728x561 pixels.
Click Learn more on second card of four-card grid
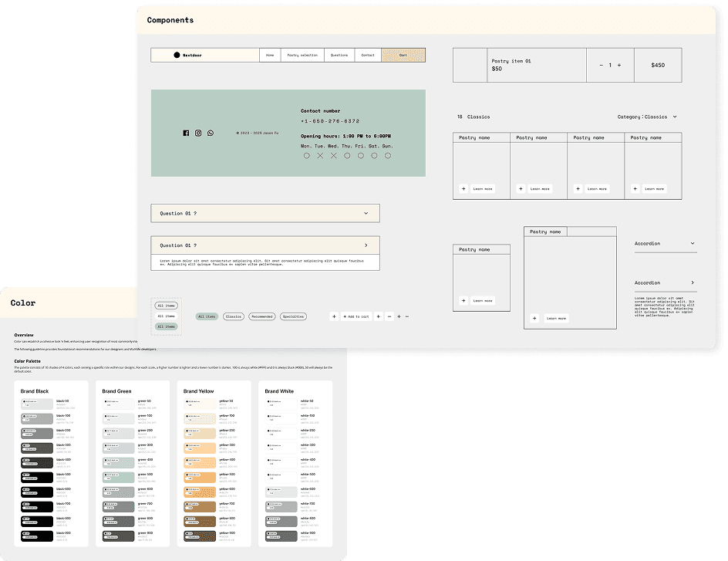(x=540, y=188)
